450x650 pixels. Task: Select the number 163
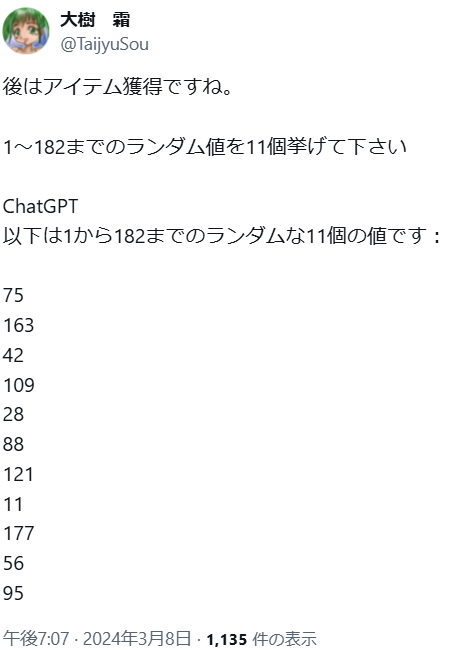click(19, 325)
